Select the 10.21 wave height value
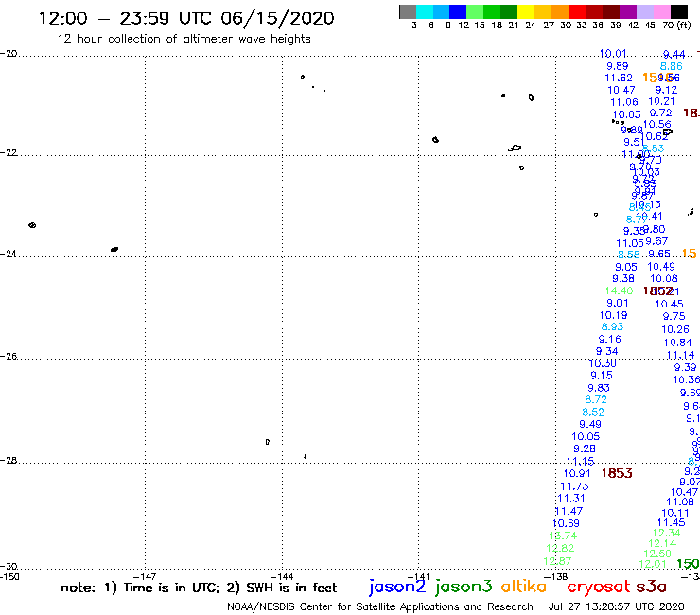 pos(661,102)
